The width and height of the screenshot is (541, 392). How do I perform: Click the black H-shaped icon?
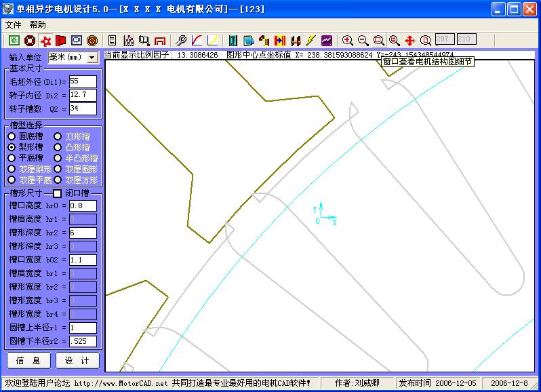tap(296, 41)
